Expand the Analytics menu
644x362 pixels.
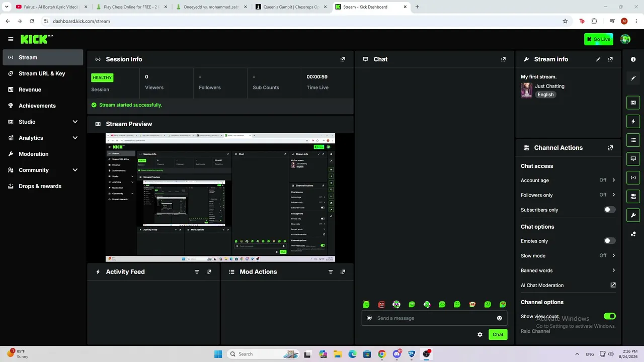tap(43, 138)
